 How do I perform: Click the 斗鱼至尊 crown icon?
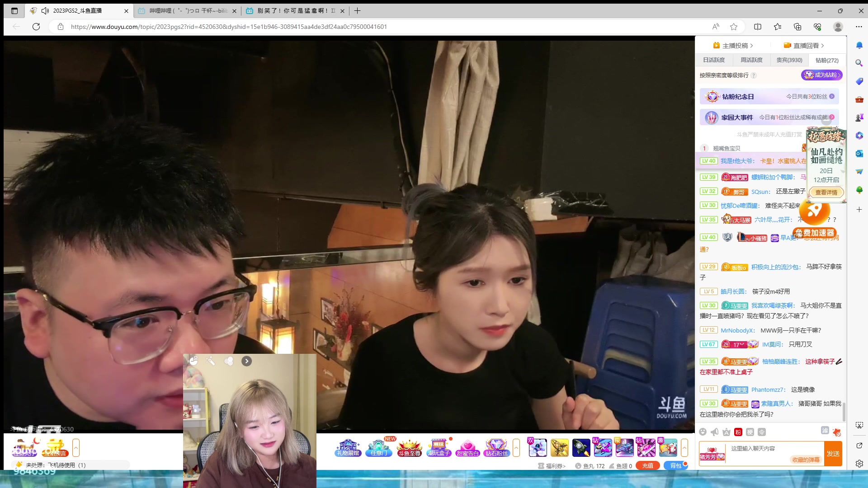tap(409, 447)
